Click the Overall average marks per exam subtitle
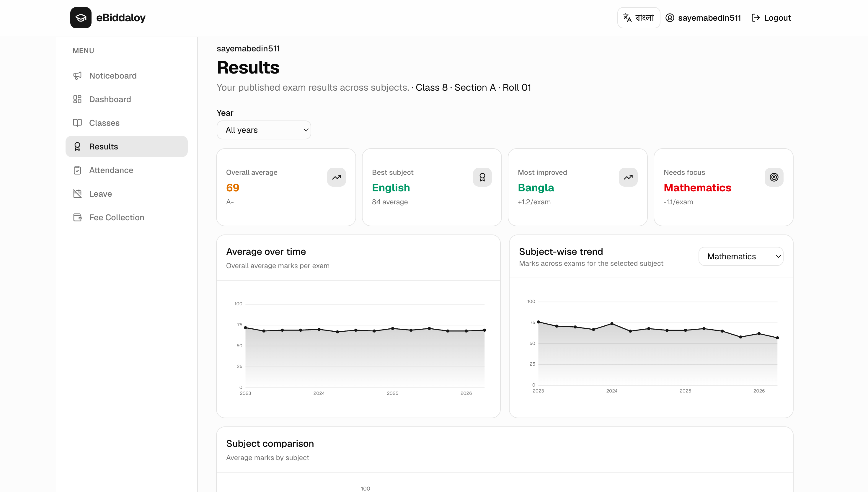The image size is (868, 492). [278, 266]
